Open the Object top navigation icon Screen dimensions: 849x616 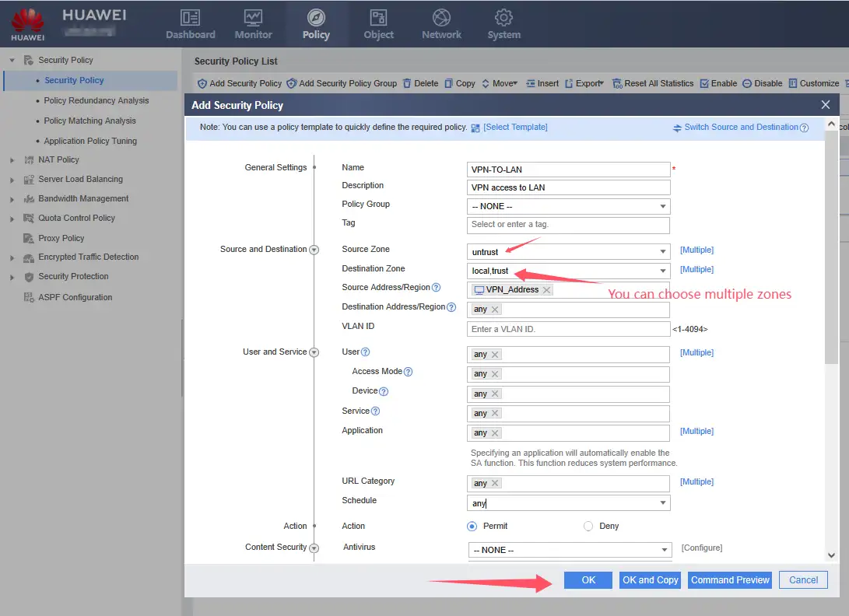click(x=378, y=18)
